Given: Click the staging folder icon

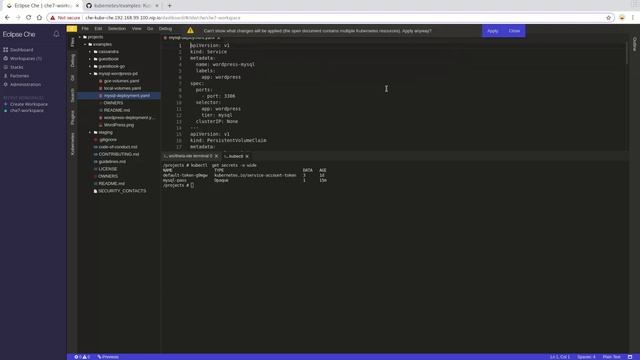Looking at the screenshot, I should (x=96, y=133).
